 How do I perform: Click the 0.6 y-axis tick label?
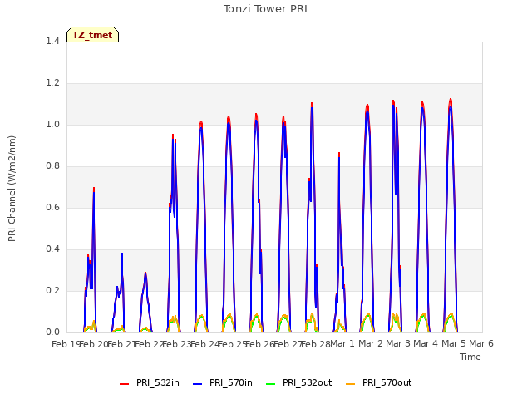click(x=52, y=208)
